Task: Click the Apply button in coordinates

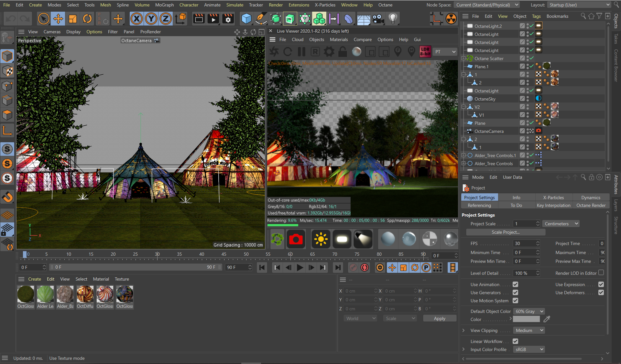Action: coord(439,318)
